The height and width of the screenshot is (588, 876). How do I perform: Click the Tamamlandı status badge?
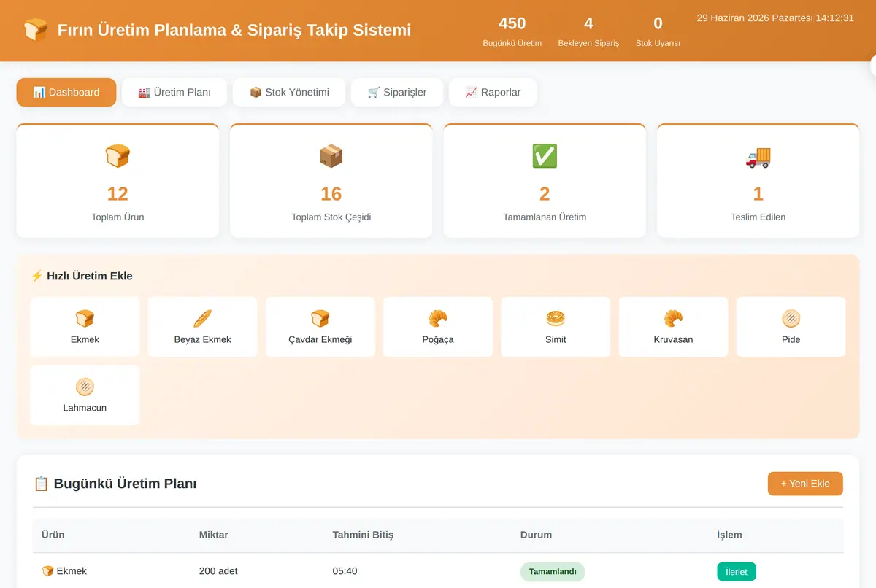(553, 571)
